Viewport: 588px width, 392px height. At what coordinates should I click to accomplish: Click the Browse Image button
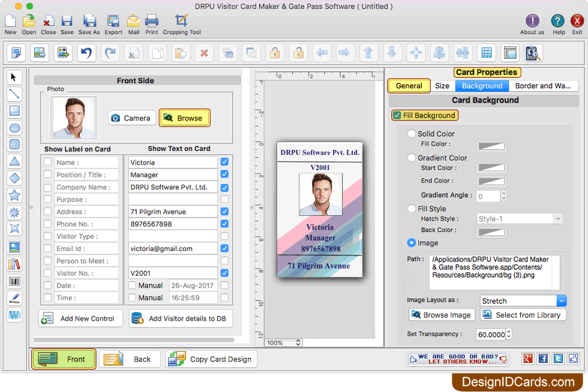click(442, 315)
